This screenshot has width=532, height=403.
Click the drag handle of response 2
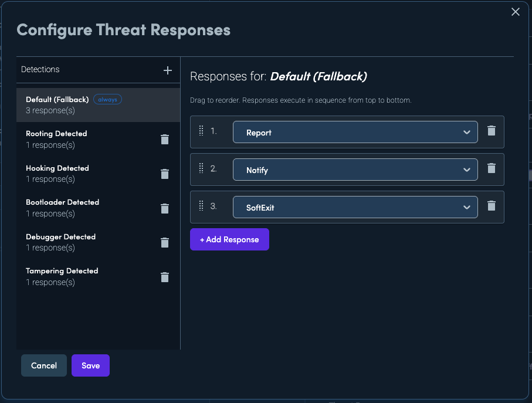[x=201, y=168]
